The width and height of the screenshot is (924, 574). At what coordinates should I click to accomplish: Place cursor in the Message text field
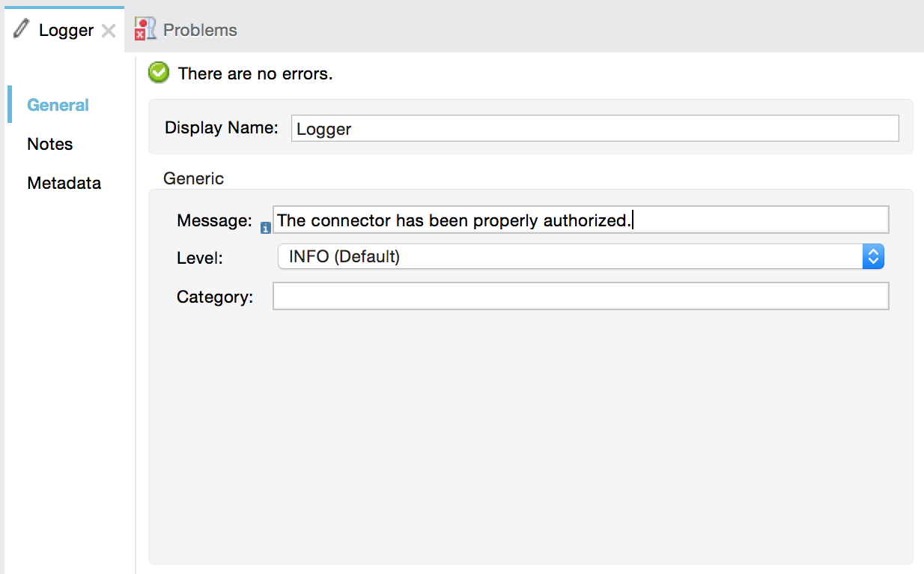(x=524, y=219)
